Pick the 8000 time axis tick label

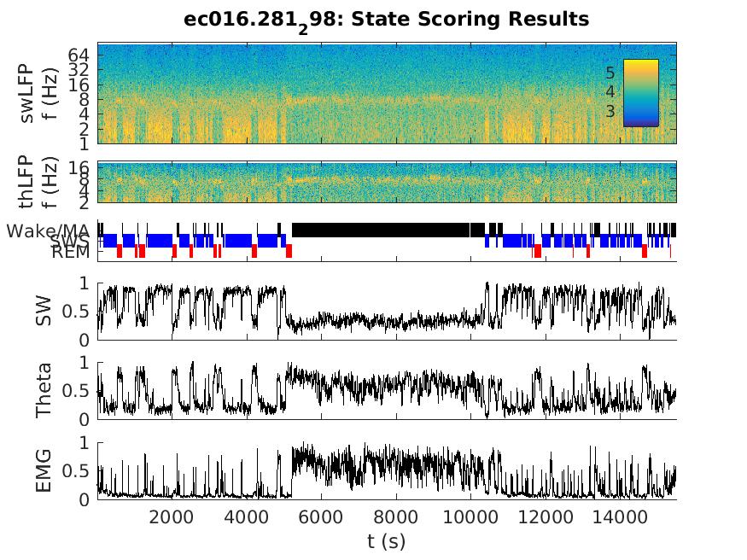click(x=396, y=516)
